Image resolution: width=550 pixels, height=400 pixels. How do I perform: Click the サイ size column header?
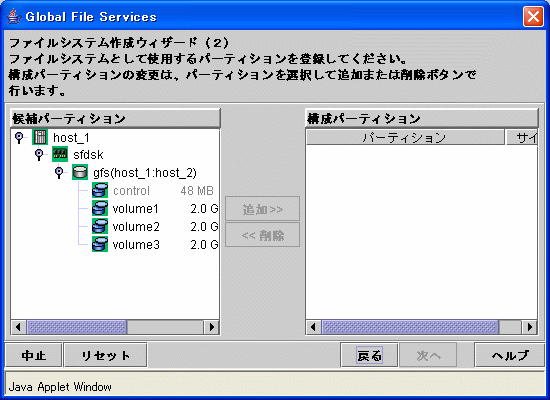point(522,137)
